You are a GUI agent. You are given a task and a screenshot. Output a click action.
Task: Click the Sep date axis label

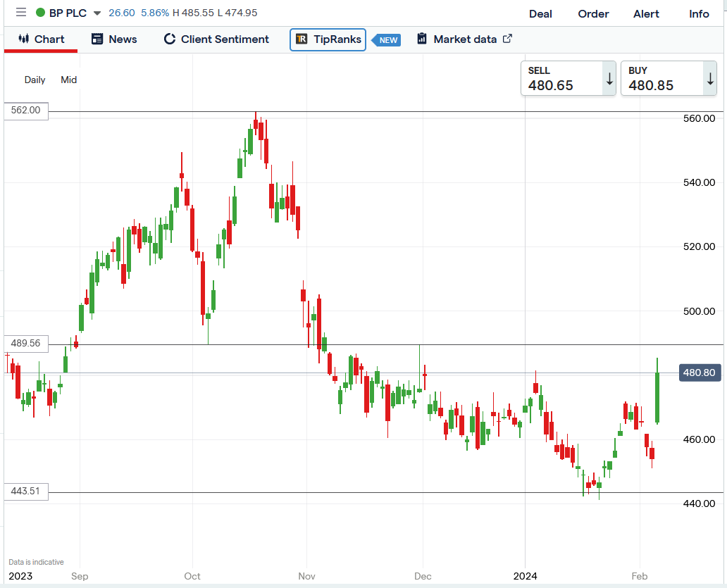click(80, 577)
